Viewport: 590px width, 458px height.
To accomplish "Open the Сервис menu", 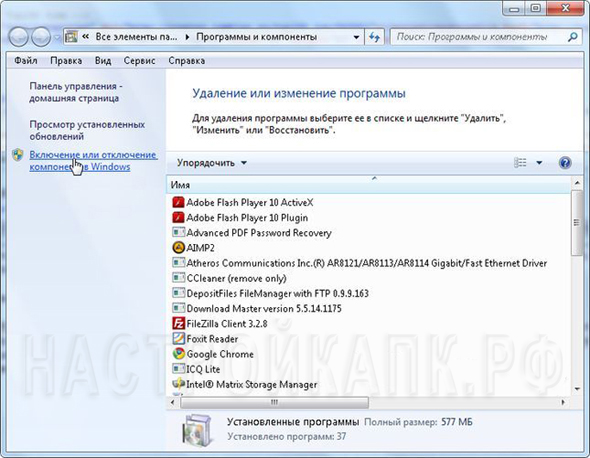I will 140,61.
